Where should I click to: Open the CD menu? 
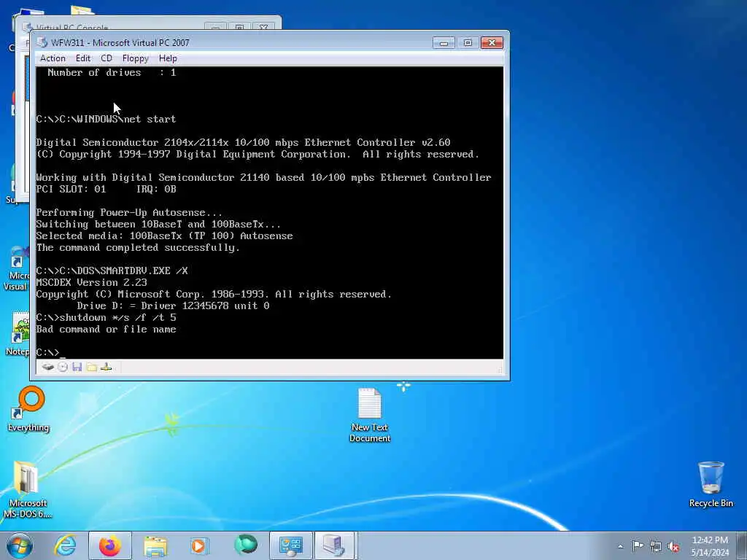(107, 58)
